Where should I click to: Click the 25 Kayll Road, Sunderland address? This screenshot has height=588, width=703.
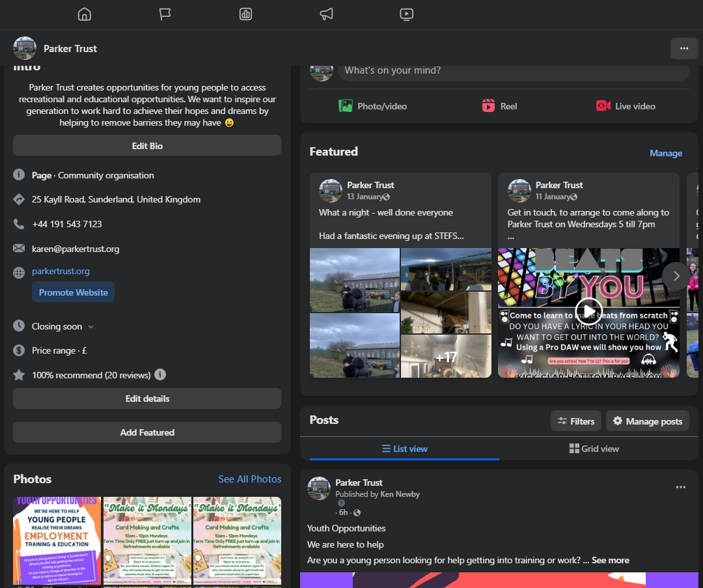coord(116,199)
